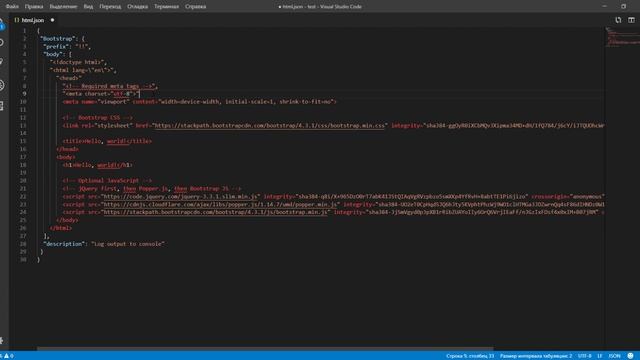Click the unsaved dot on html.json tab

pos(52,20)
